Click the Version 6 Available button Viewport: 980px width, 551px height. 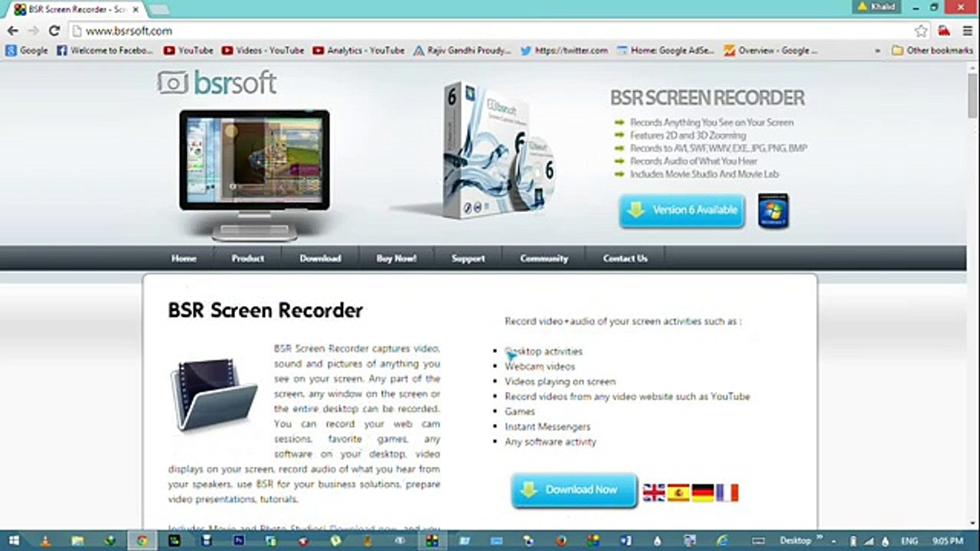(681, 210)
